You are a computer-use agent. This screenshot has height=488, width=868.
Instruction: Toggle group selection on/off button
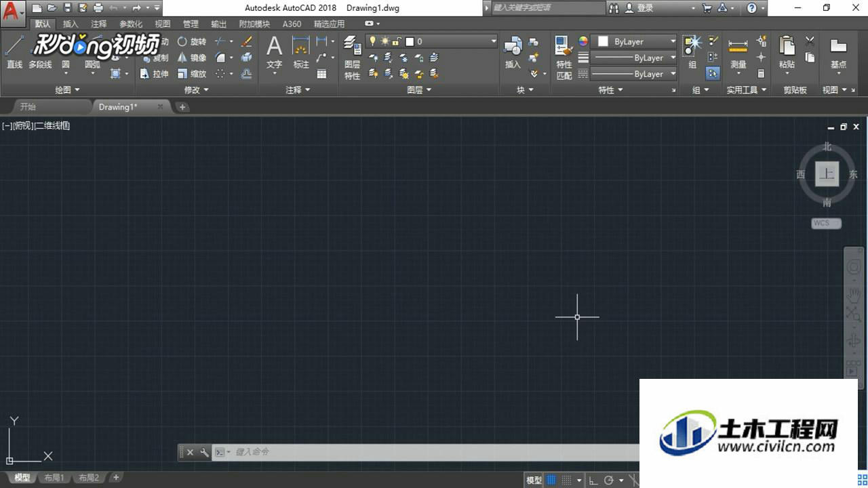point(713,74)
